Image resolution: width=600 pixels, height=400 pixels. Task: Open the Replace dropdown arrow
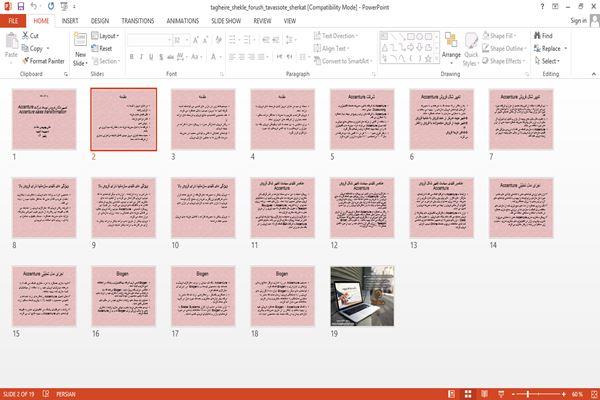566,48
